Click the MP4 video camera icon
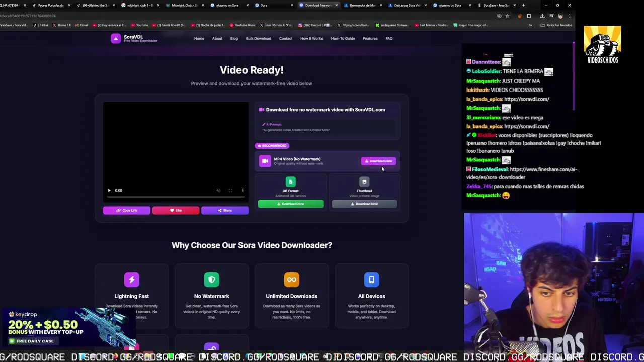The image size is (644, 362). coord(265,161)
